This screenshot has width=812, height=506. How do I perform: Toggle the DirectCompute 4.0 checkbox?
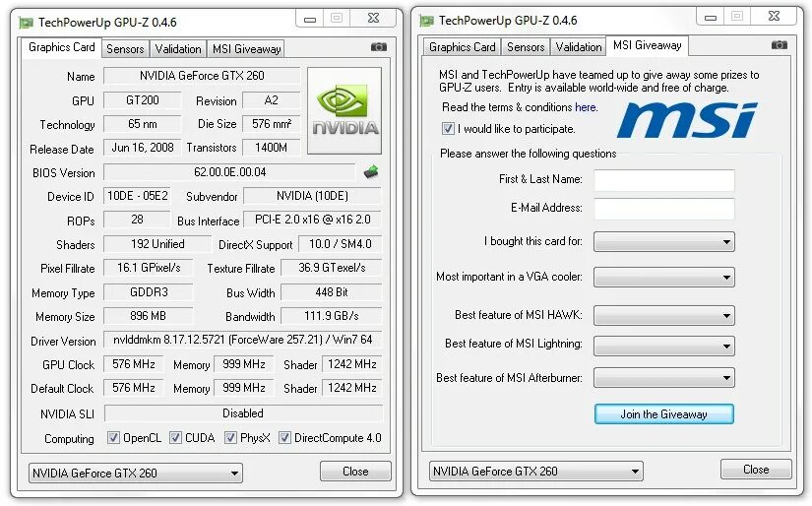click(x=284, y=438)
